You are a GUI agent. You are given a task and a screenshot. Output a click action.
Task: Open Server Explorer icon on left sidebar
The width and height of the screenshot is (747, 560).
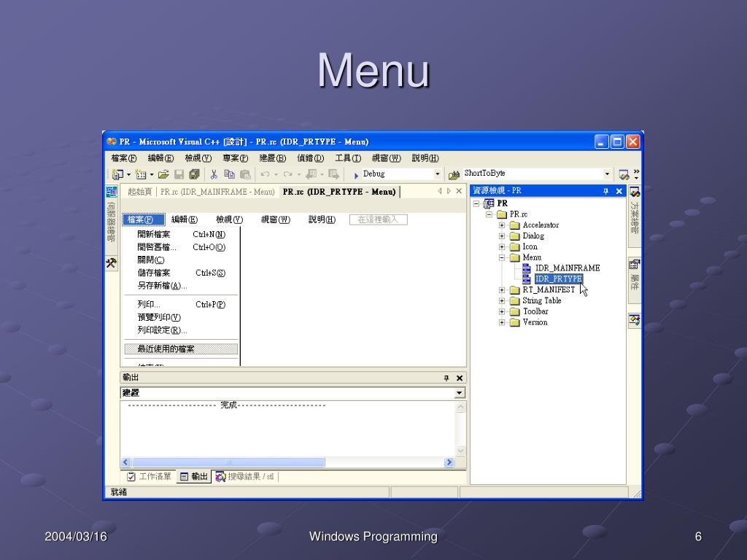111,192
